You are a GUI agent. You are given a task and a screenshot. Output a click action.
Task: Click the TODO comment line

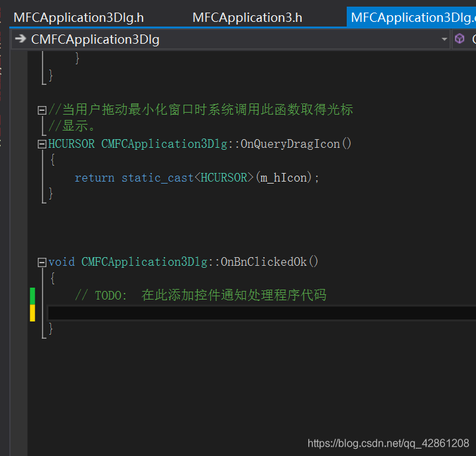200,295
